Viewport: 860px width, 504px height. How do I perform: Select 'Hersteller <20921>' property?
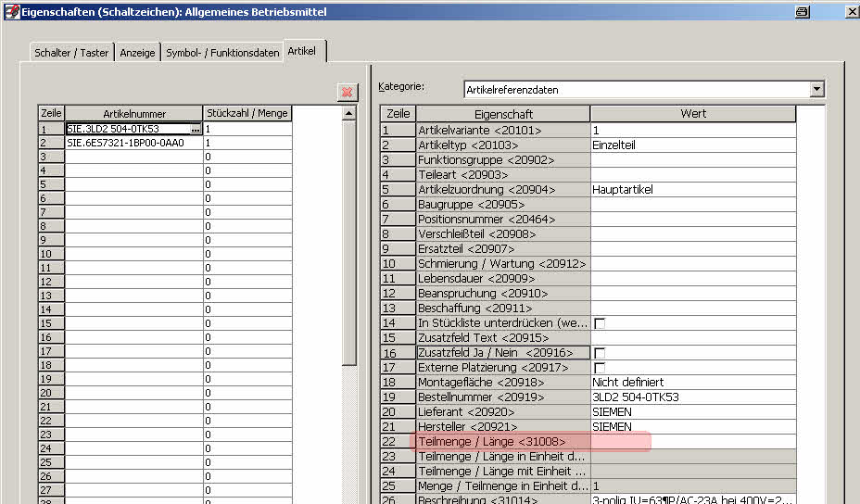coord(503,426)
